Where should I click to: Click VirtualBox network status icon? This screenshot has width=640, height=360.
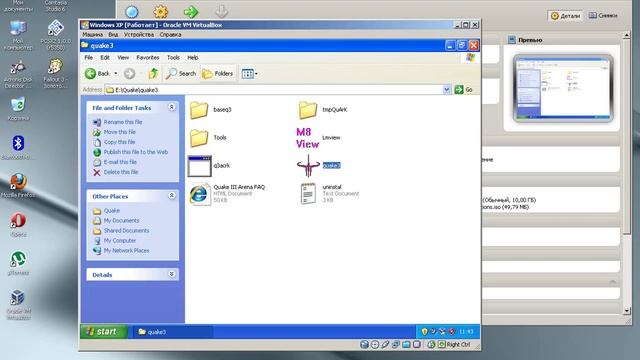coord(396,344)
